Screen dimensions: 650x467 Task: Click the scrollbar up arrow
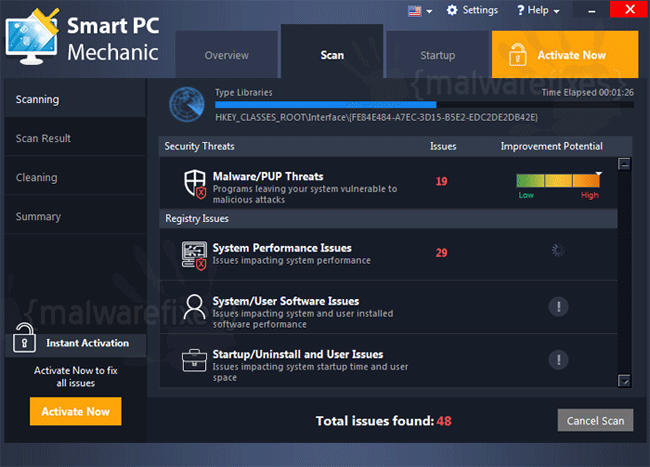click(624, 164)
